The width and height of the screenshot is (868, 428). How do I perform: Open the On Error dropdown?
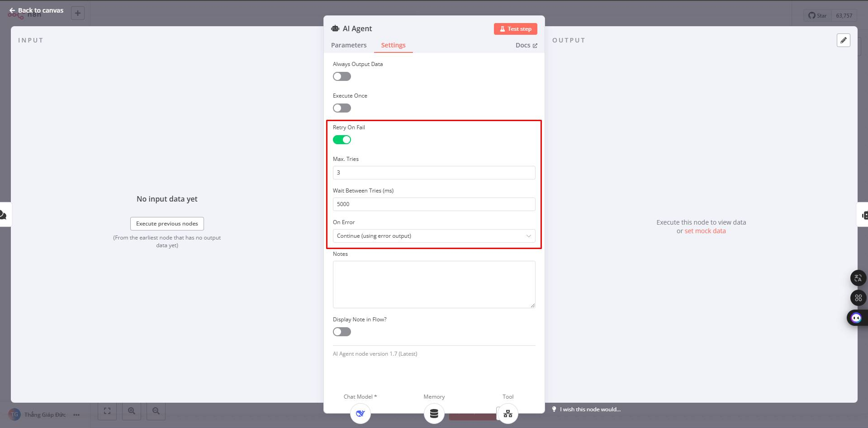434,236
